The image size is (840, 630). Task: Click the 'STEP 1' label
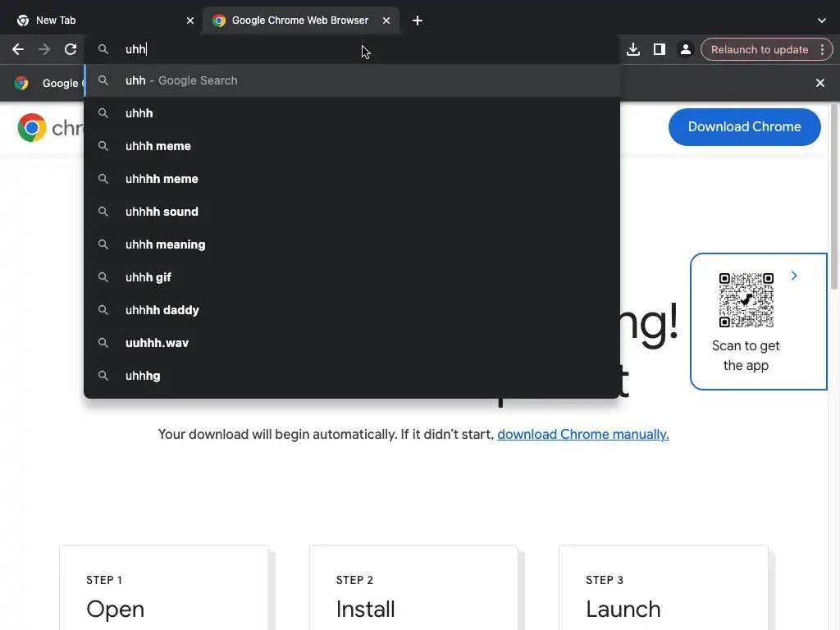click(104, 580)
